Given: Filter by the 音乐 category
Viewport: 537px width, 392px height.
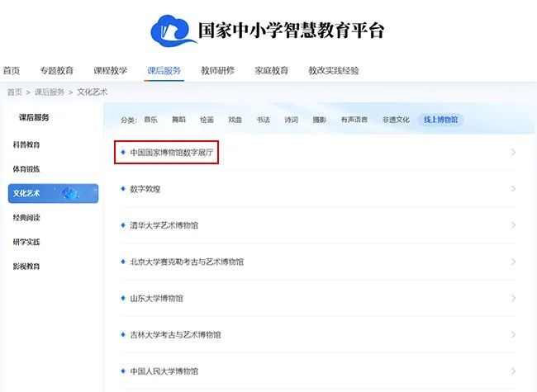Looking at the screenshot, I should [150, 120].
